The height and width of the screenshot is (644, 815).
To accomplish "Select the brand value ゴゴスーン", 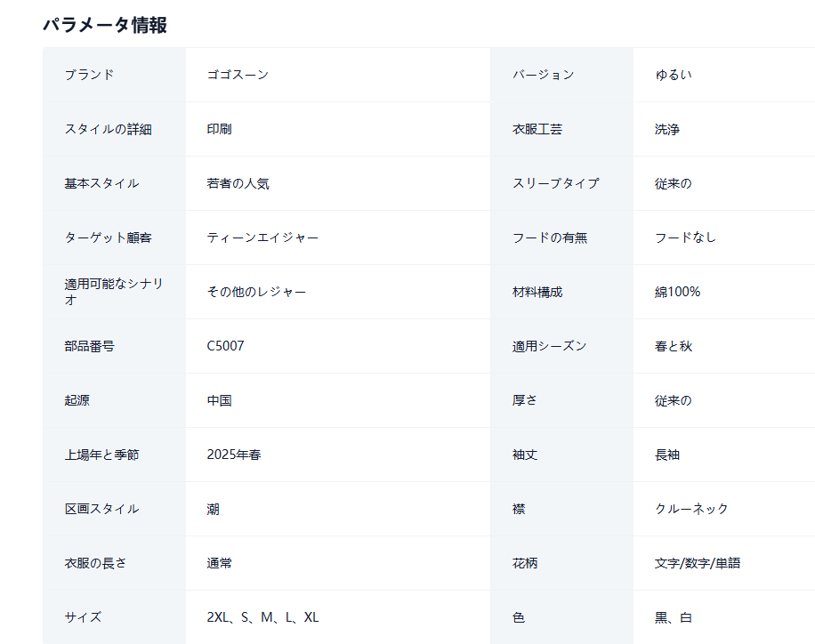I will point(238,75).
